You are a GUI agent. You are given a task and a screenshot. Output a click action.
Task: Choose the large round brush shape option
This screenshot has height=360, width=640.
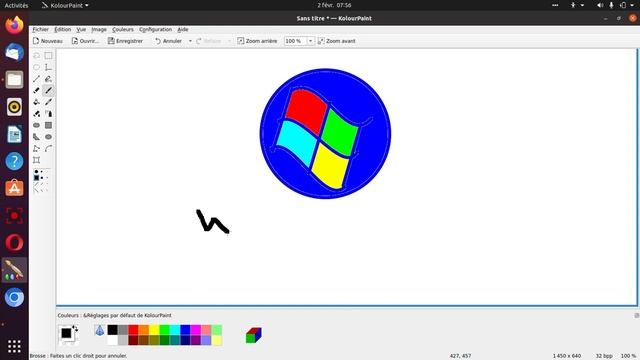click(36, 172)
